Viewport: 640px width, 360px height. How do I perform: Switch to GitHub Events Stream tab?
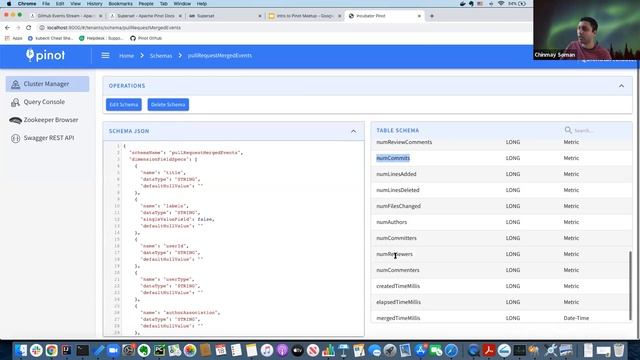[65, 16]
